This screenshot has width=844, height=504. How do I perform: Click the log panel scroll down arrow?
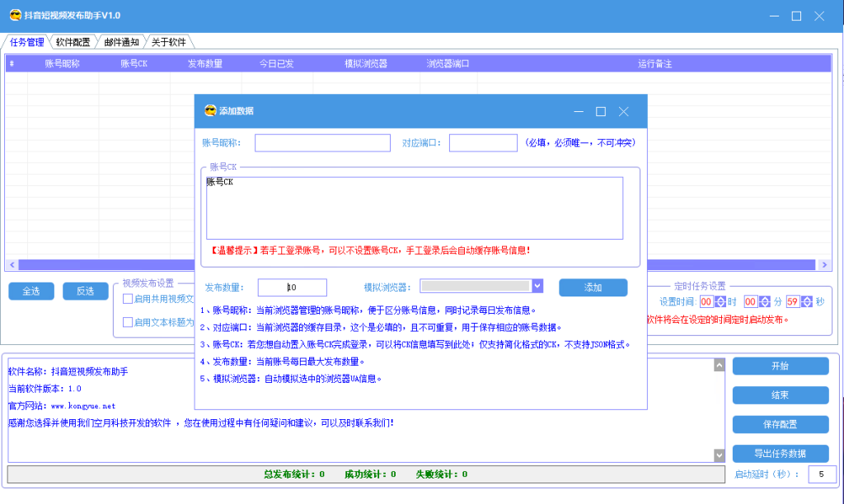(x=719, y=455)
